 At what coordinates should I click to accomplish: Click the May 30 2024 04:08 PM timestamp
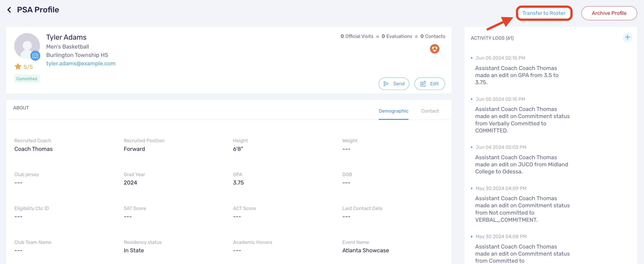point(501,237)
